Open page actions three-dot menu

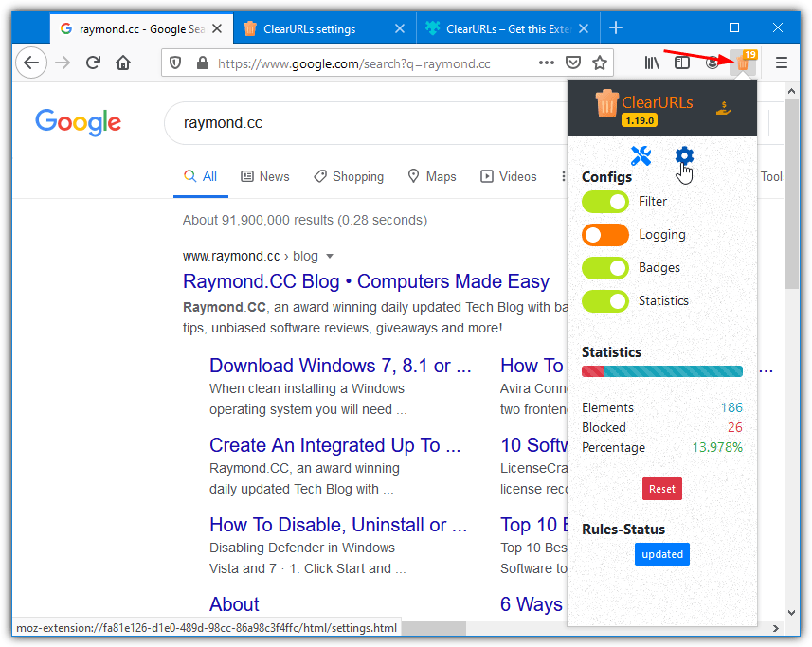coord(547,63)
